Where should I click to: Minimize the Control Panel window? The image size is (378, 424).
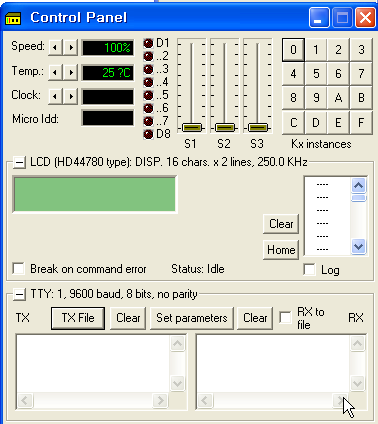[319, 18]
